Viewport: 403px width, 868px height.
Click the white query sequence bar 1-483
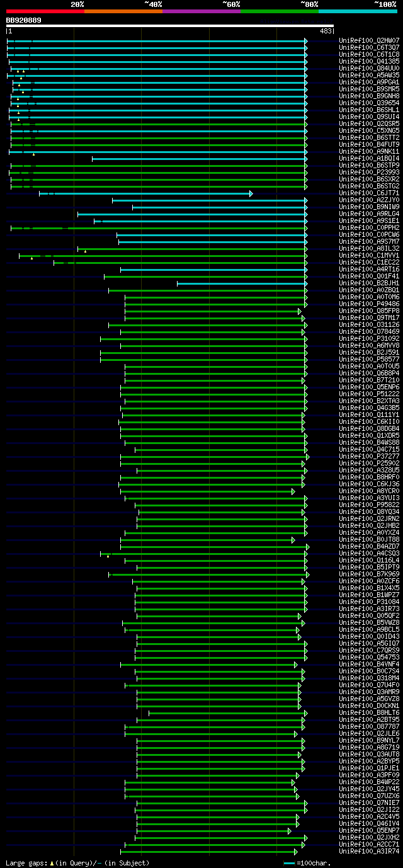coord(169,26)
